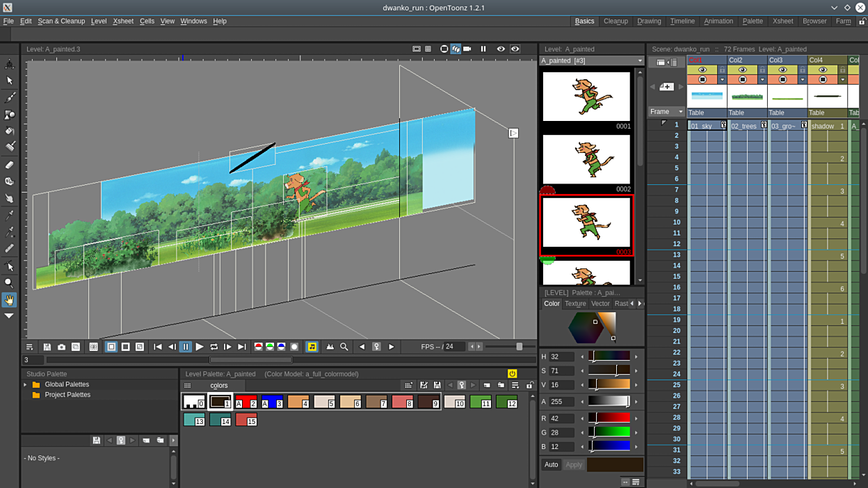Toggle preview visibility of Col1

pyautogui.click(x=702, y=70)
